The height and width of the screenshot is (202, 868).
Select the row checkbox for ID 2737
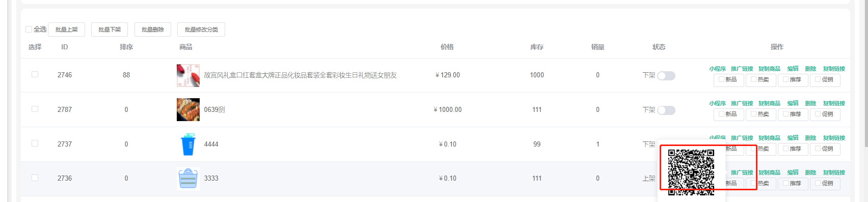tap(35, 143)
